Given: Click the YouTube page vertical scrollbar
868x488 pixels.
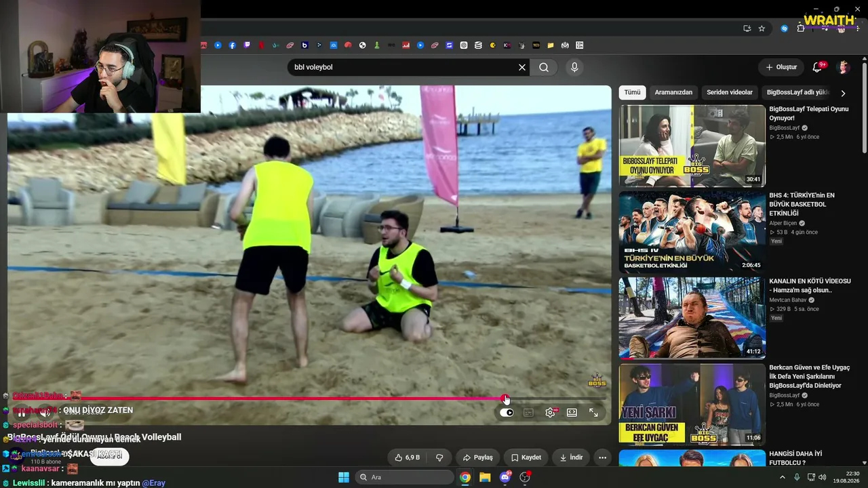Looking at the screenshot, I should pos(864,108).
